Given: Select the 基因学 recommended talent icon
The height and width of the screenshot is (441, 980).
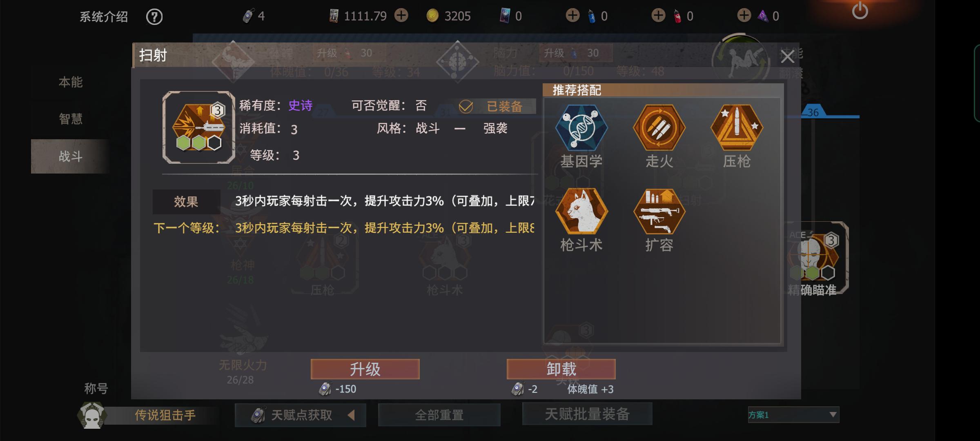Looking at the screenshot, I should pos(581,127).
